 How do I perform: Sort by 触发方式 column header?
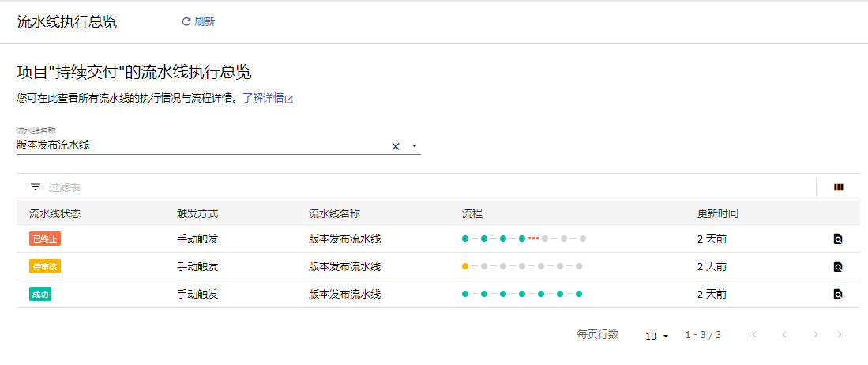197,213
